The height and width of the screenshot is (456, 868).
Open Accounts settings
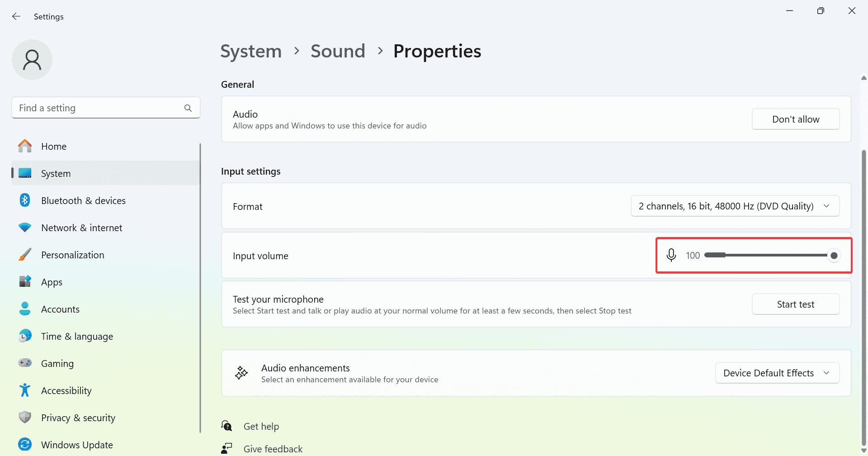pyautogui.click(x=105, y=309)
